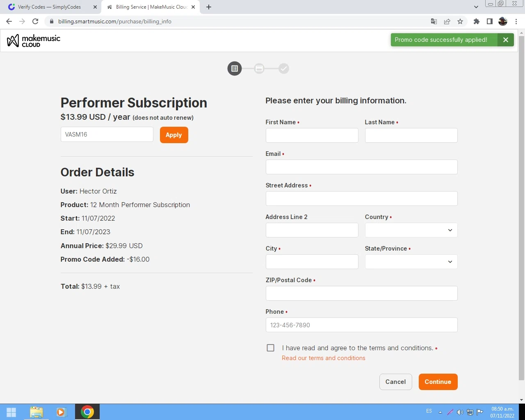Focus the Last Name field
The image size is (525, 420).
411,135
